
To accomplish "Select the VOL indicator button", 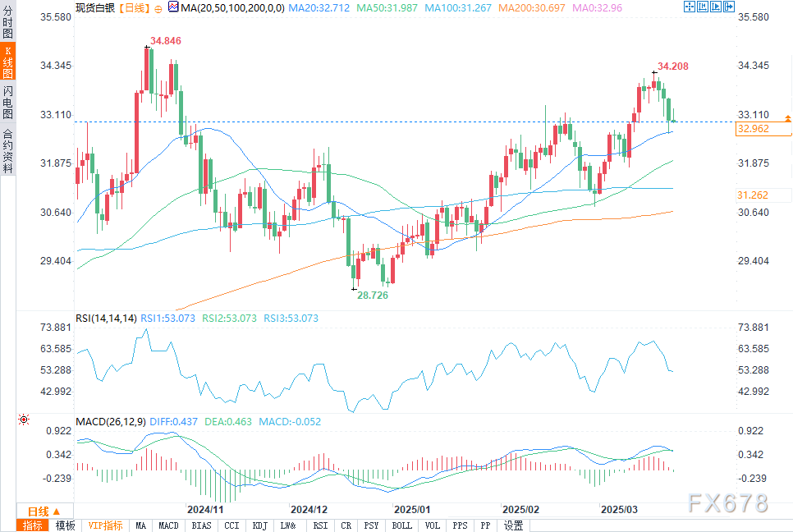I will click(432, 525).
